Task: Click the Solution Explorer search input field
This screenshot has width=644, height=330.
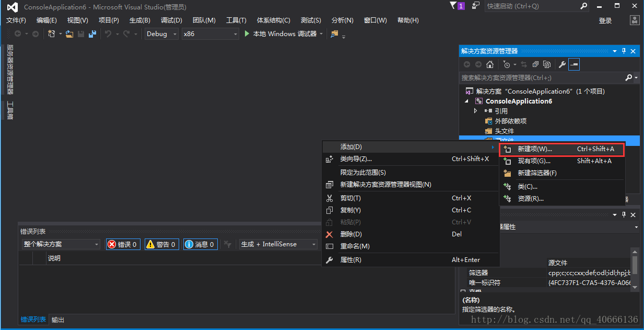Action: click(542, 77)
